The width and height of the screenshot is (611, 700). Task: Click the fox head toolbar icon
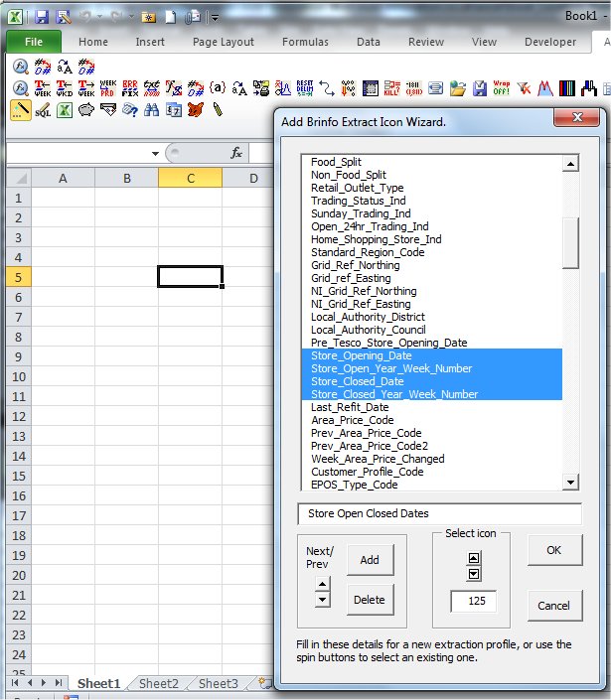click(x=195, y=110)
